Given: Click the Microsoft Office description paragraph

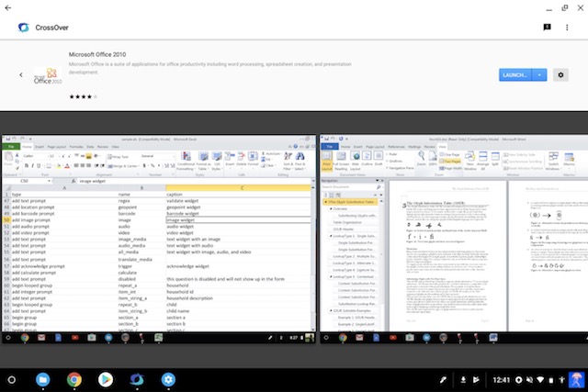Looking at the screenshot, I should pos(210,68).
